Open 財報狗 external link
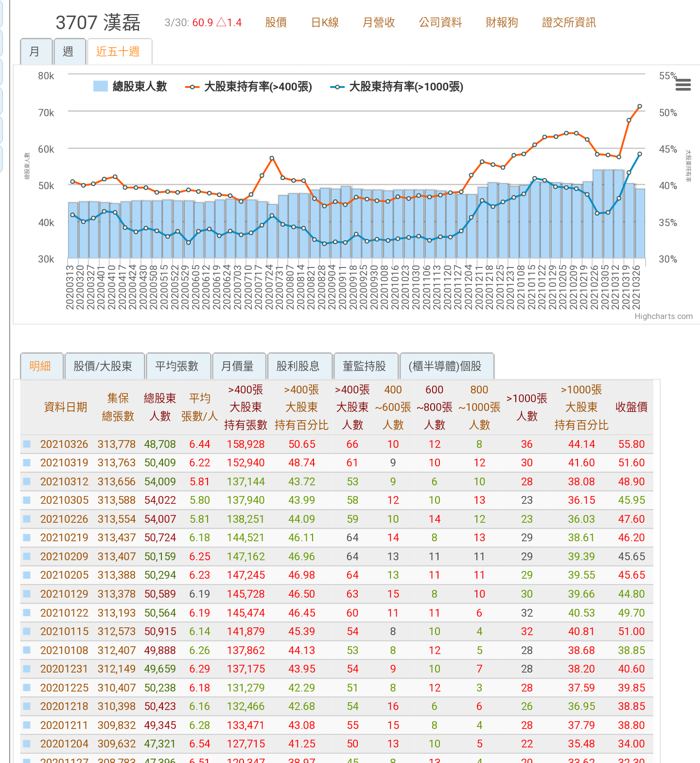 [x=502, y=22]
